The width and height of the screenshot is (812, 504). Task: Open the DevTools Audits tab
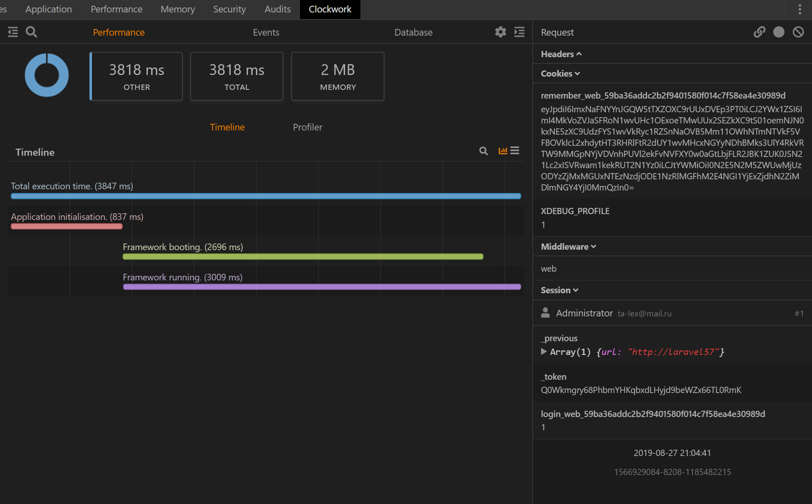pyautogui.click(x=278, y=9)
